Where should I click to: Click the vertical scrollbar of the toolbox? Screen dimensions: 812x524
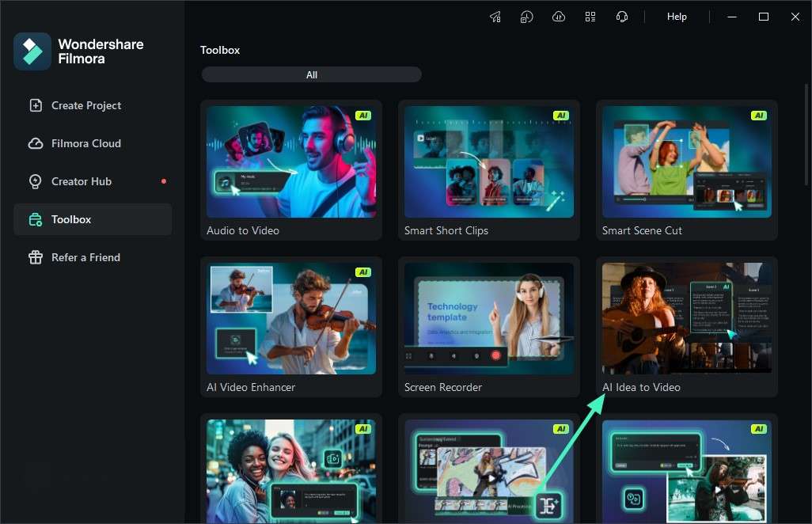tap(806, 135)
